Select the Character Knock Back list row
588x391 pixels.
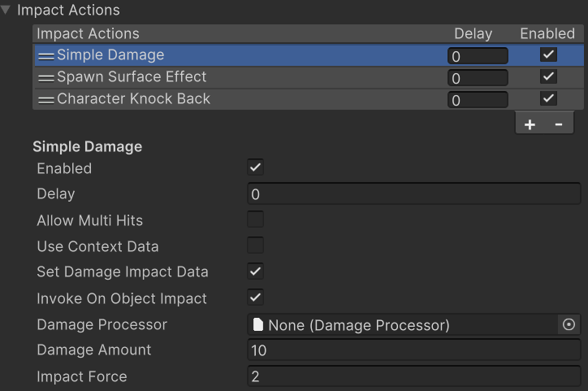[x=244, y=99]
